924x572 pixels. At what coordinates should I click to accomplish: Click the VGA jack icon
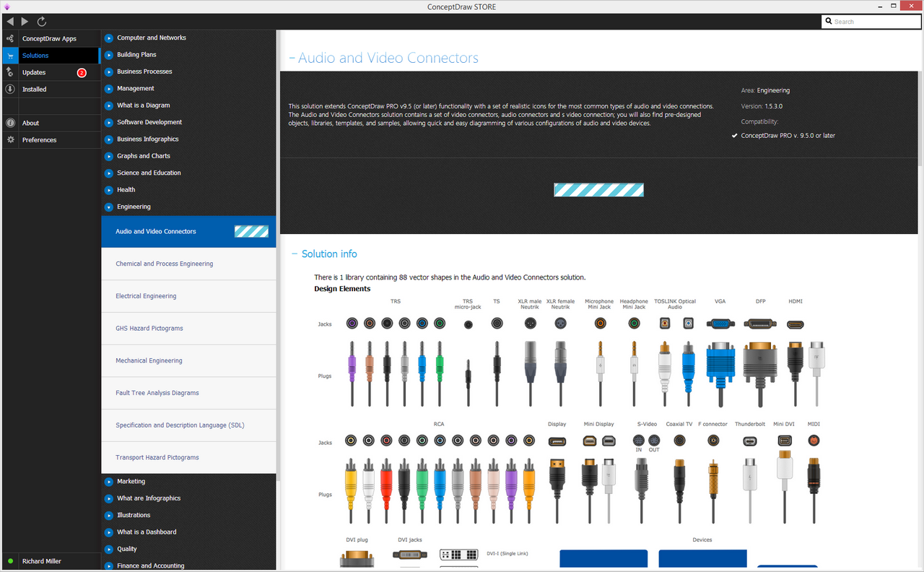(x=720, y=324)
